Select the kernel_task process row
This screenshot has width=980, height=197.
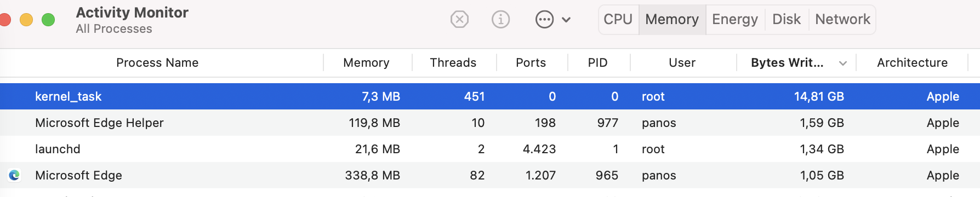pyautogui.click(x=490, y=96)
